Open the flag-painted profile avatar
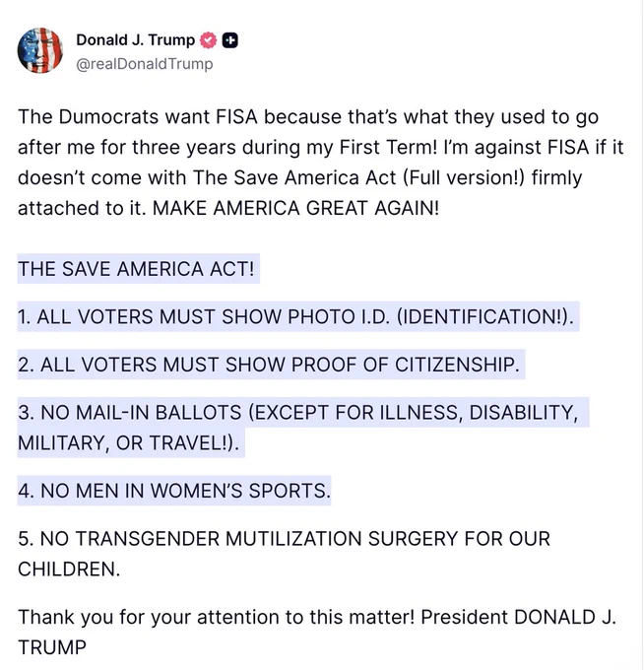Screen dimensions: 644x670 pos(39,50)
